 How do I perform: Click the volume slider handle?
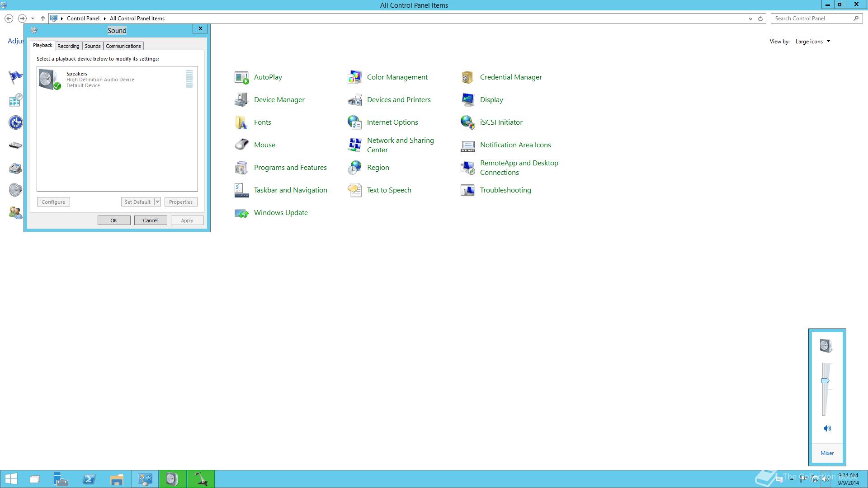click(826, 381)
